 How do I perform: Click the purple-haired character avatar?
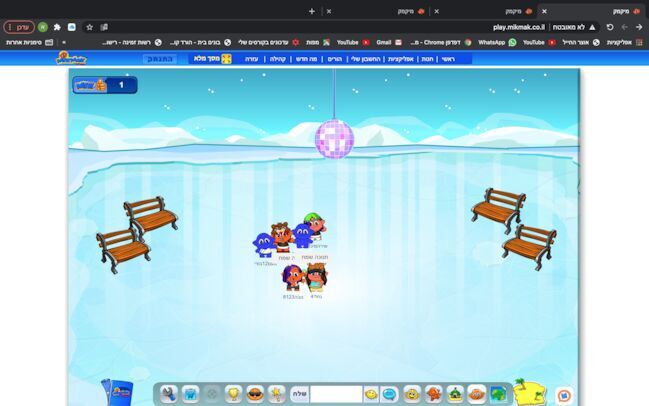(x=293, y=277)
